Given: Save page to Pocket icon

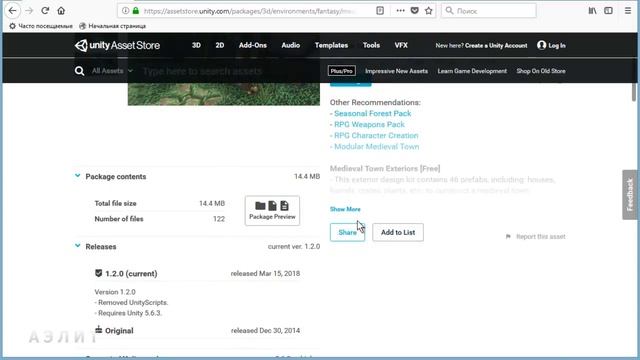Looking at the screenshot, I should [415, 11].
